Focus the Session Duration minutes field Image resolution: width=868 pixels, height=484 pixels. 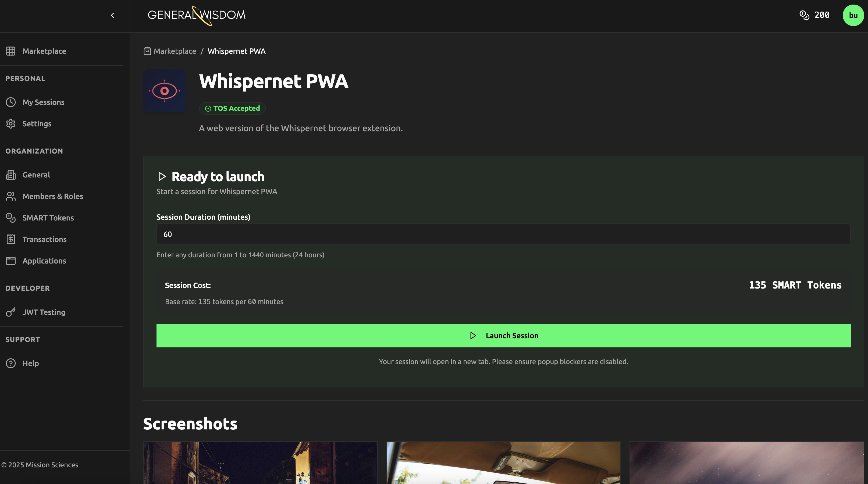(503, 234)
